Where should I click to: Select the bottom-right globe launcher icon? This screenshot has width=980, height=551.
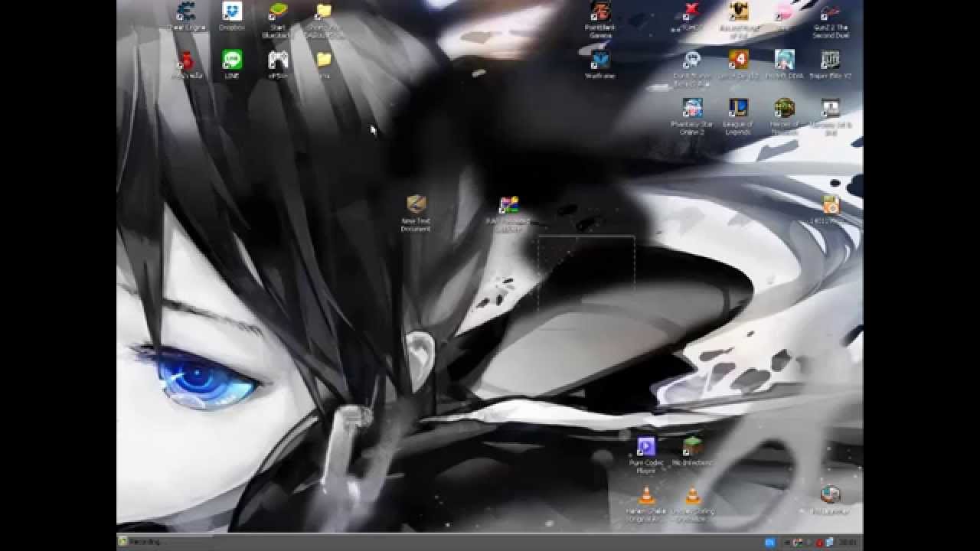830,494
